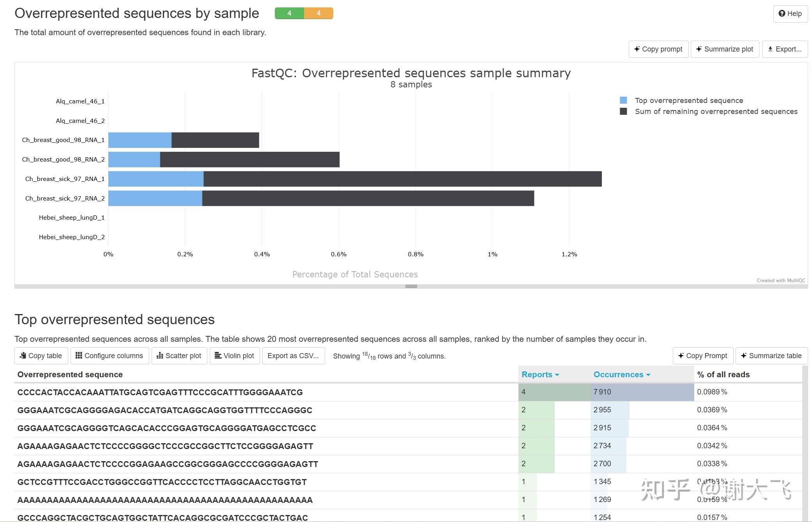812x522 pixels.
Task: Open the Export download icon
Action: click(x=770, y=49)
